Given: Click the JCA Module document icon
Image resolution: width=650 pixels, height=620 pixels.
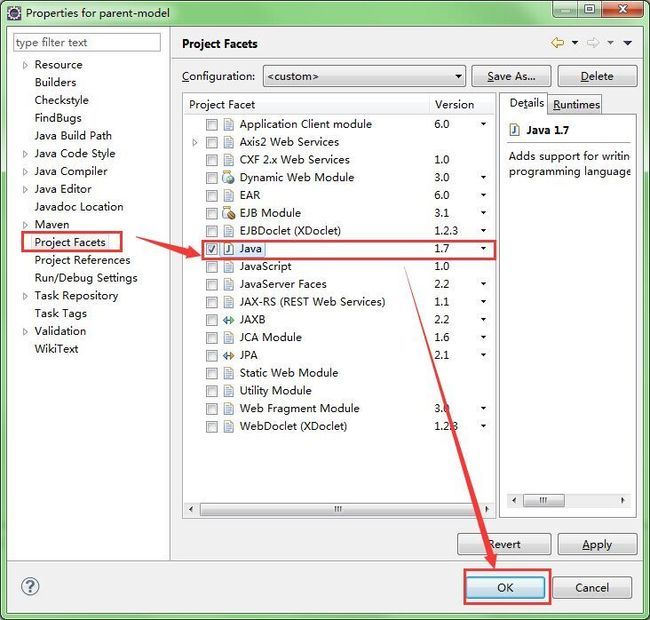Looking at the screenshot, I should (228, 337).
